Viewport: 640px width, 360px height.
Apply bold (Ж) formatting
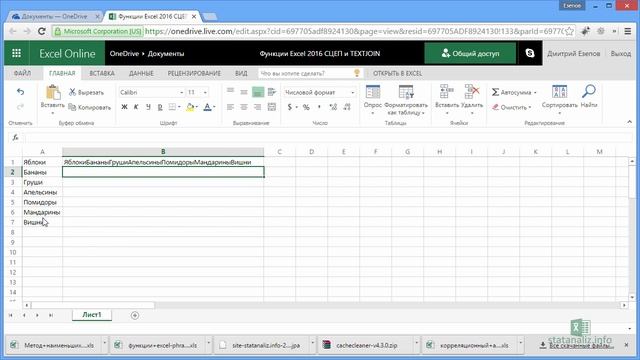tap(124, 107)
